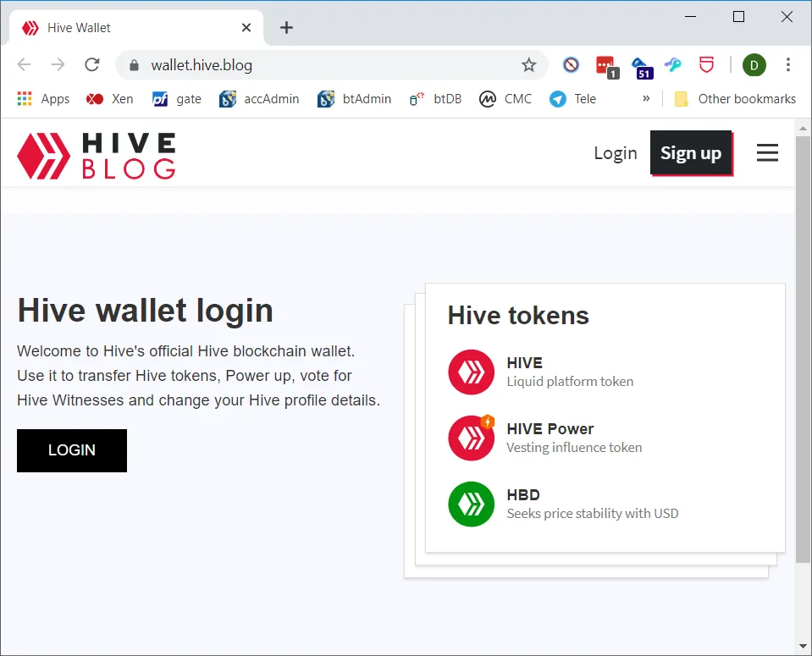Select the Hive Wallet tab

point(136,28)
